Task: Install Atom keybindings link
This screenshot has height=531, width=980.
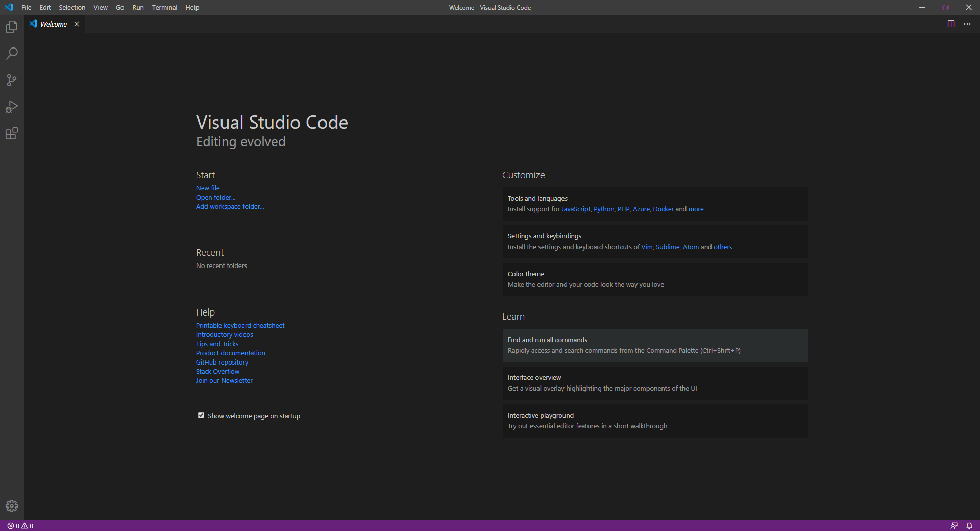Action: click(x=691, y=247)
